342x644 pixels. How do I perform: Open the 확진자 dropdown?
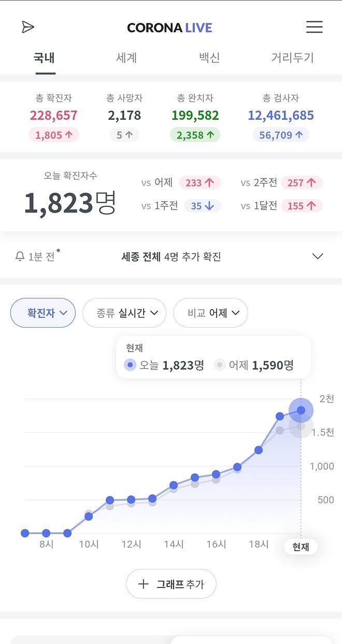coord(43,313)
